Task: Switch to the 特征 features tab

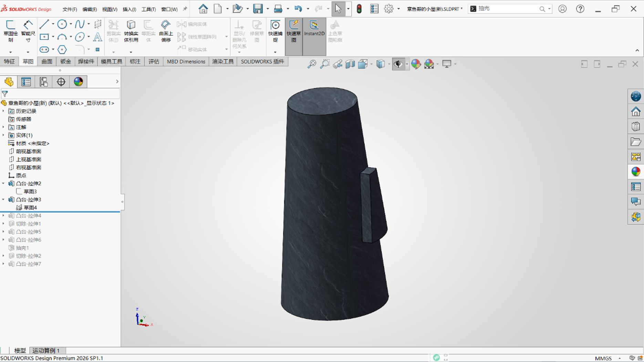Action: click(9, 62)
